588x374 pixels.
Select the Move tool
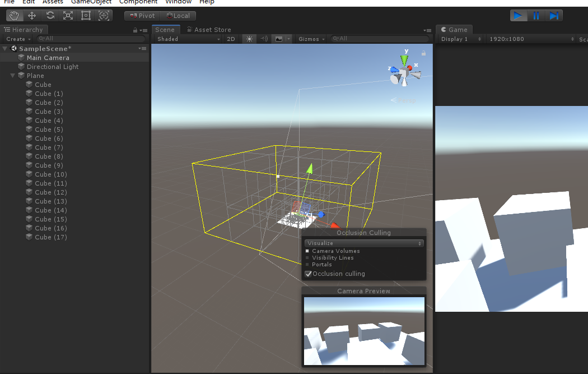click(32, 15)
